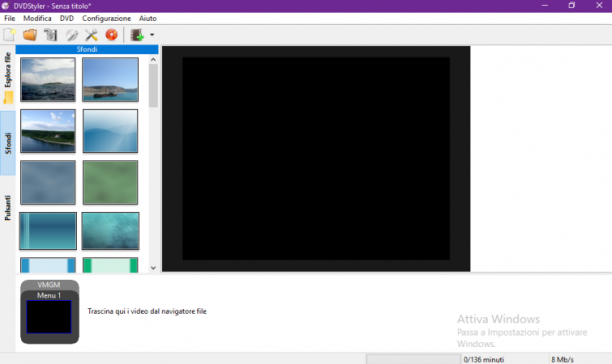612x364 pixels.
Task: Close the DVDStyler window
Action: (599, 5)
